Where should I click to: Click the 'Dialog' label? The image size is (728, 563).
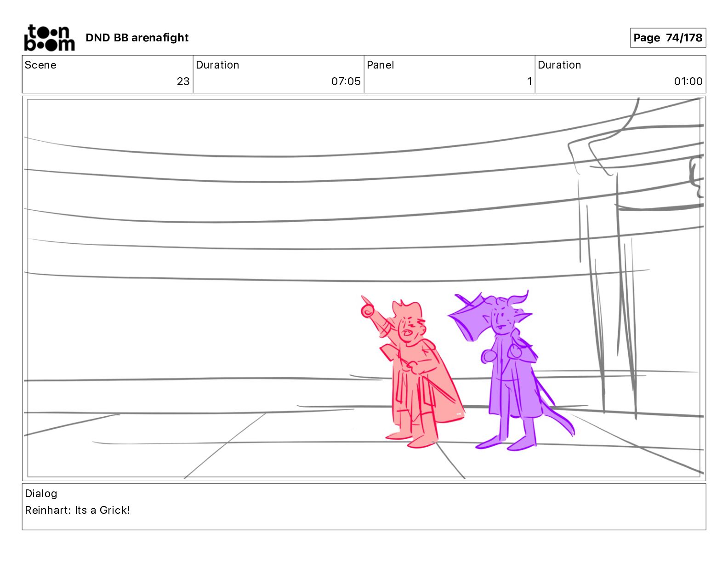[x=41, y=494]
